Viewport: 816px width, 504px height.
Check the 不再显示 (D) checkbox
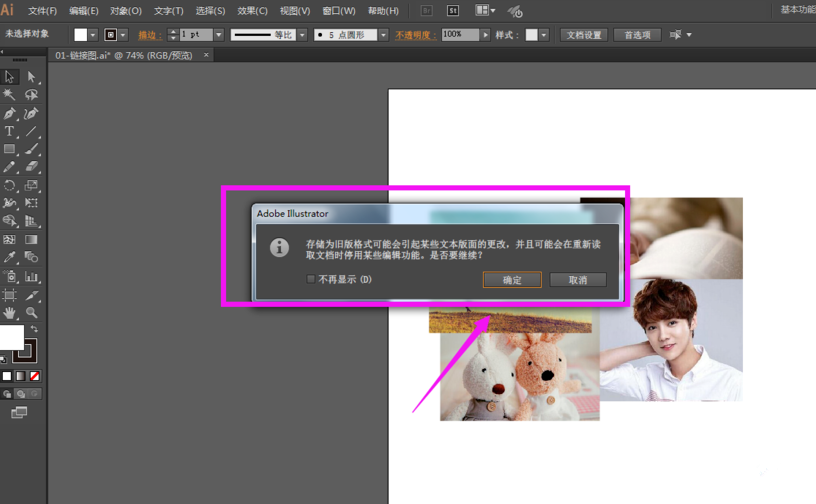[x=311, y=280]
